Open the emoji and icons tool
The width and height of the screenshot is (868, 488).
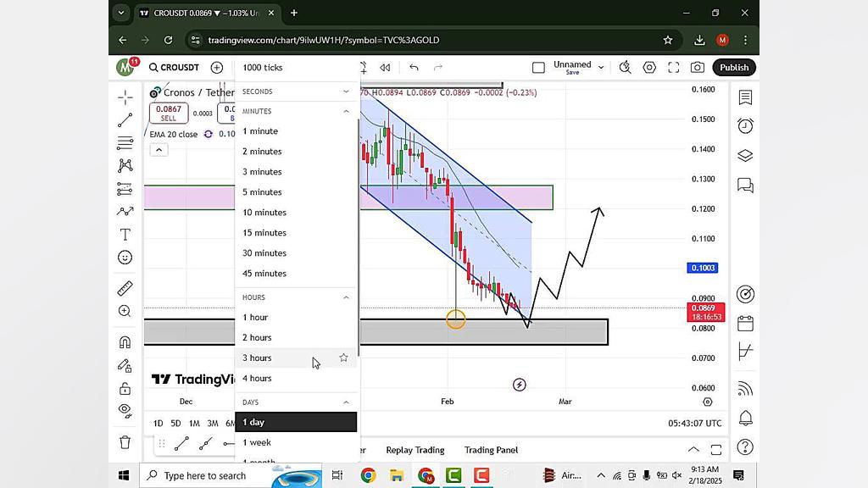point(125,258)
